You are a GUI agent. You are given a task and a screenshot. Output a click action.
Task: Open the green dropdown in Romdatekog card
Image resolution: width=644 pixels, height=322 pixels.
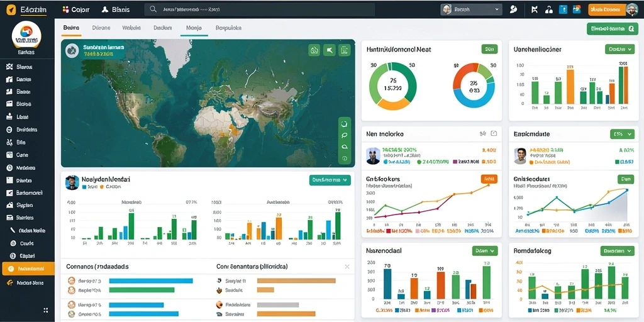click(x=618, y=250)
